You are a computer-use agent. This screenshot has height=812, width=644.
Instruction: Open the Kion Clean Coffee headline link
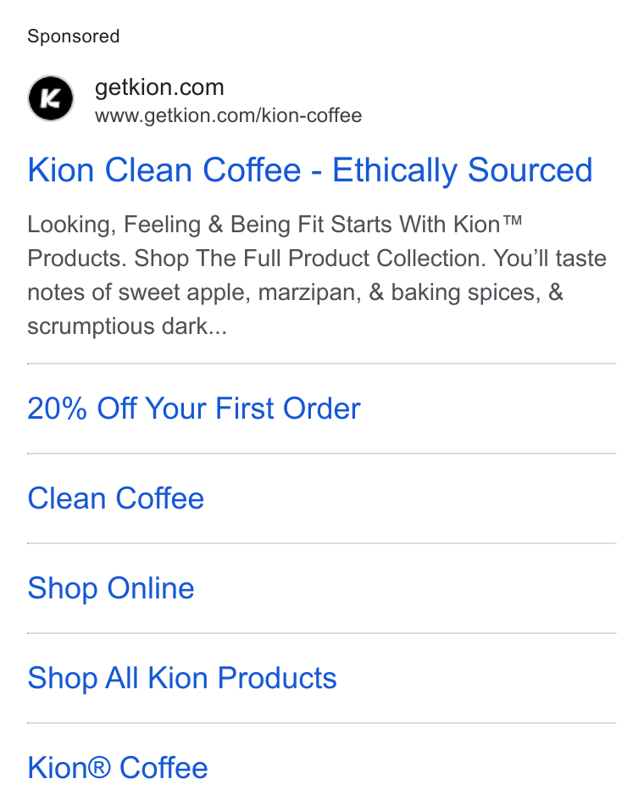click(x=310, y=170)
